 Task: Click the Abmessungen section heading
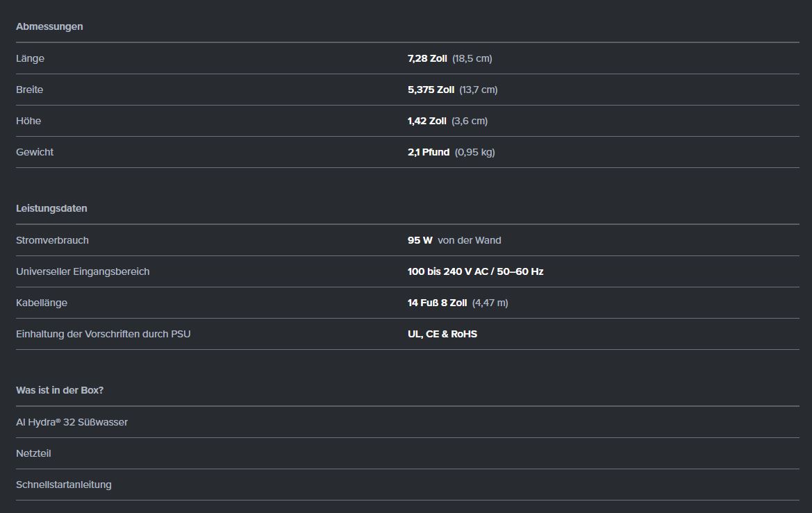pos(49,26)
